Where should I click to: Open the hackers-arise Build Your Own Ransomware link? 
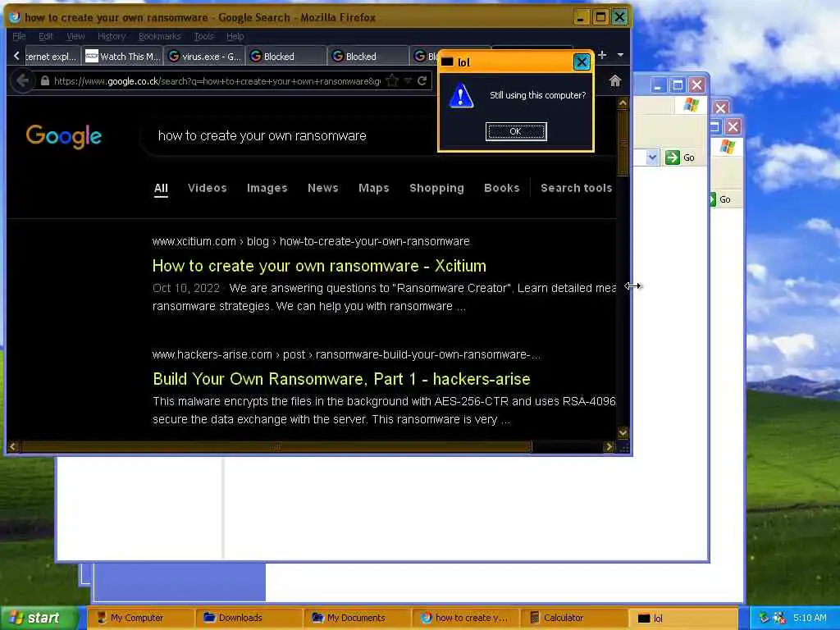341,379
